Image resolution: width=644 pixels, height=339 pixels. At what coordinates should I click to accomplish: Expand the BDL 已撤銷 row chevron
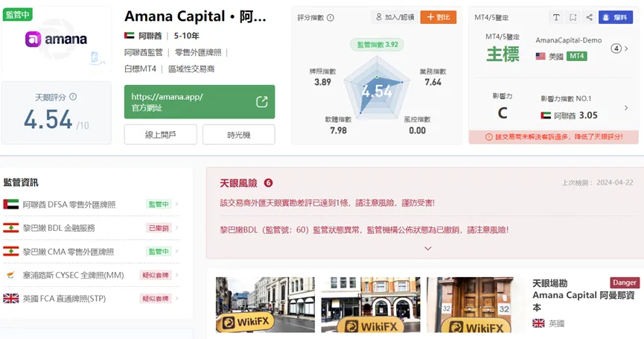(x=177, y=227)
